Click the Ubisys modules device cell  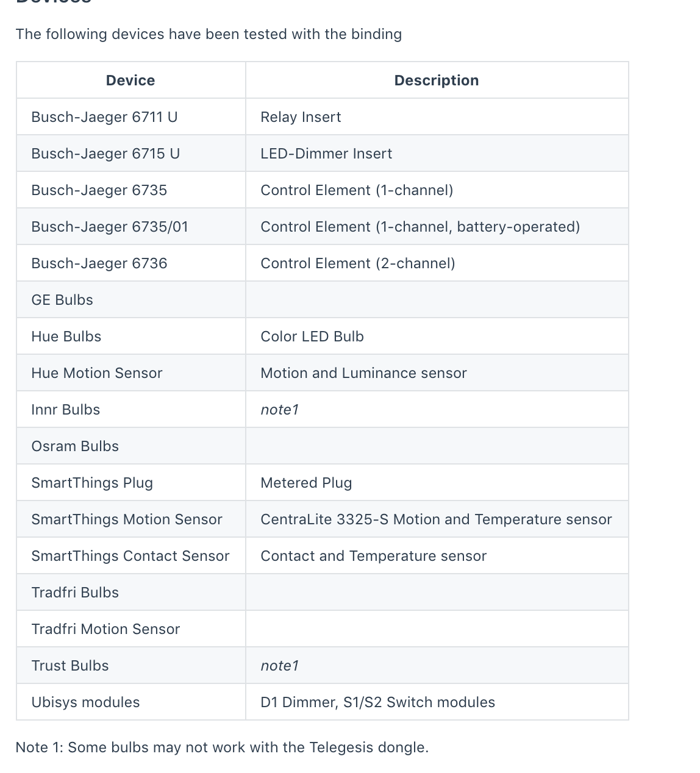click(85, 702)
